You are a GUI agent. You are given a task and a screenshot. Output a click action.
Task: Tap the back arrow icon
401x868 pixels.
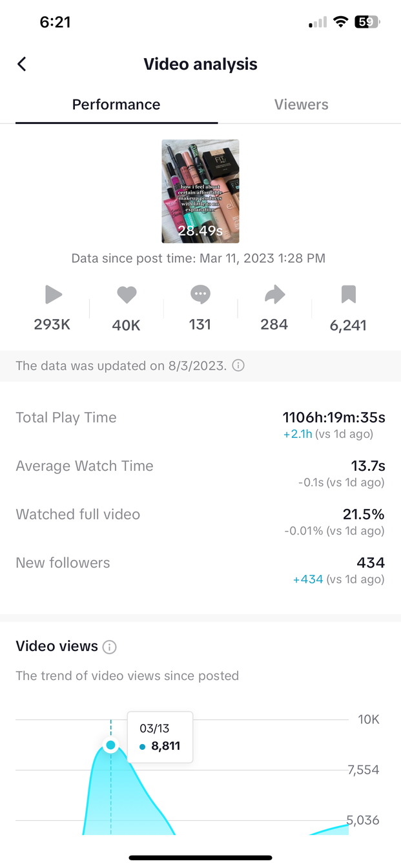pyautogui.click(x=22, y=64)
